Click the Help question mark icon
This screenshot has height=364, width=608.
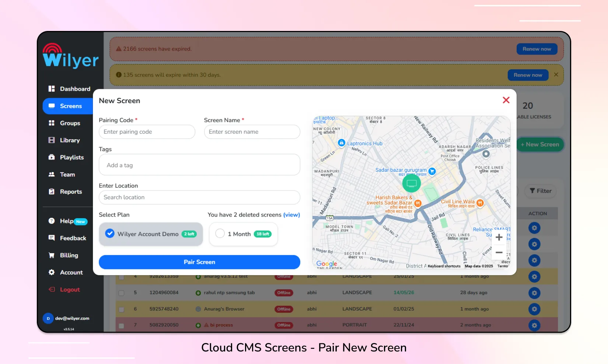52,221
